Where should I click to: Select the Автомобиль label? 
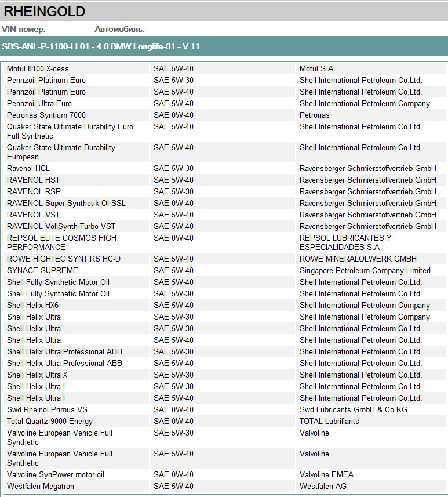click(x=119, y=29)
